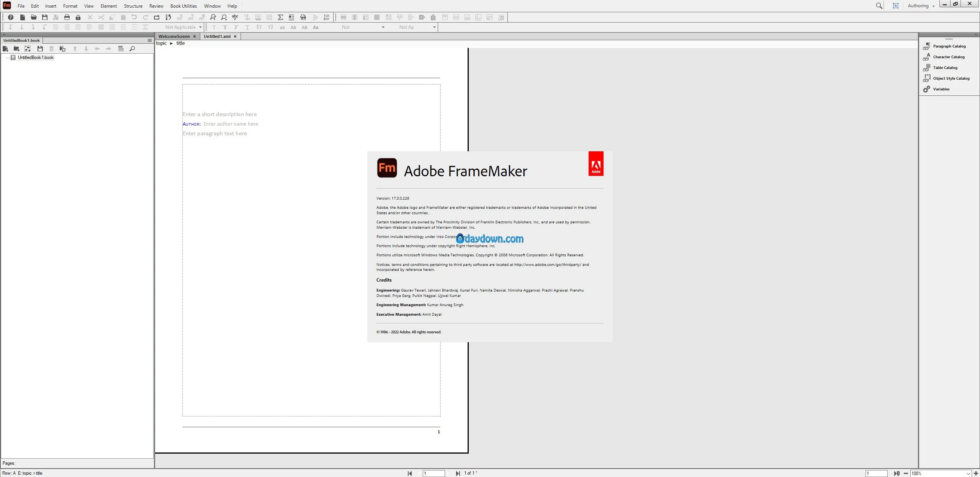The height and width of the screenshot is (477, 980).
Task: Click the Print toolbar icon
Action: coord(67,17)
